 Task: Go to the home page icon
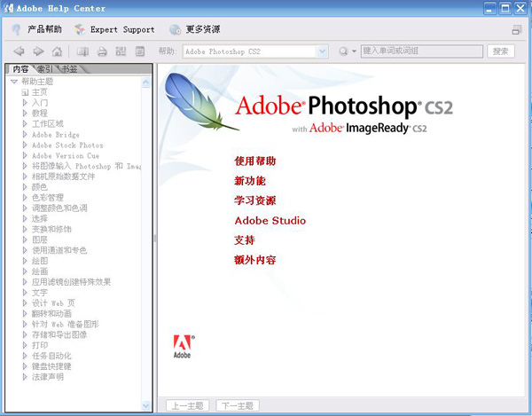[57, 51]
